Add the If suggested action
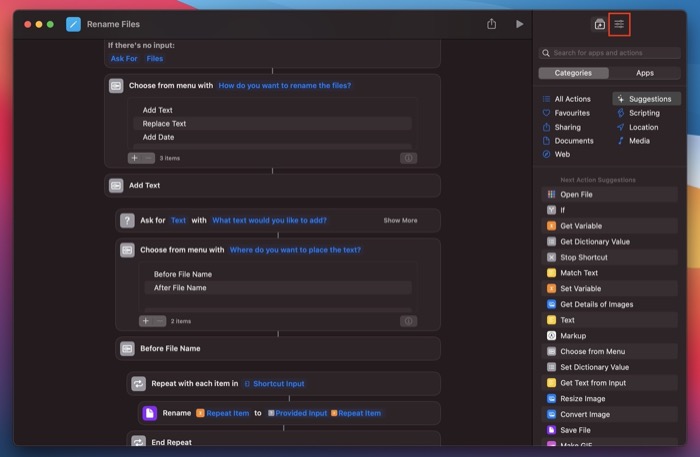 pyautogui.click(x=610, y=210)
